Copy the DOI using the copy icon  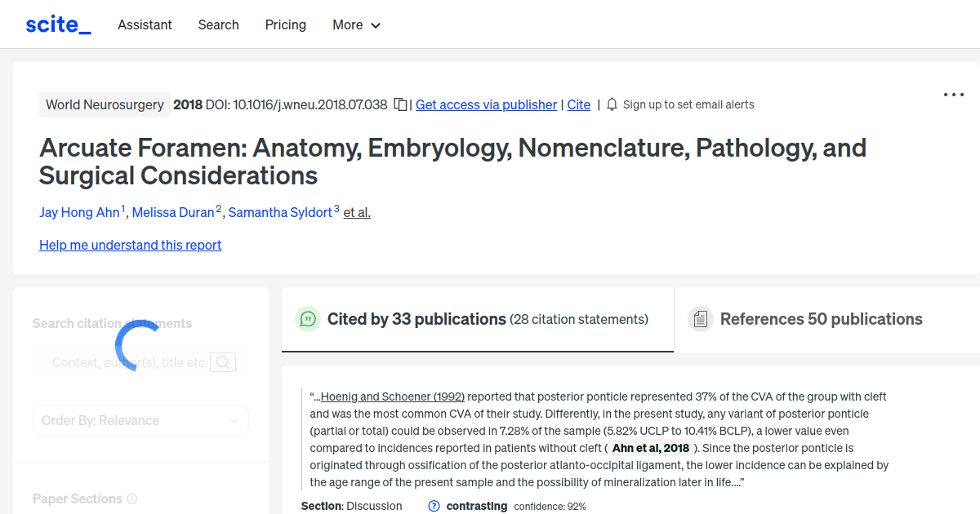point(399,104)
